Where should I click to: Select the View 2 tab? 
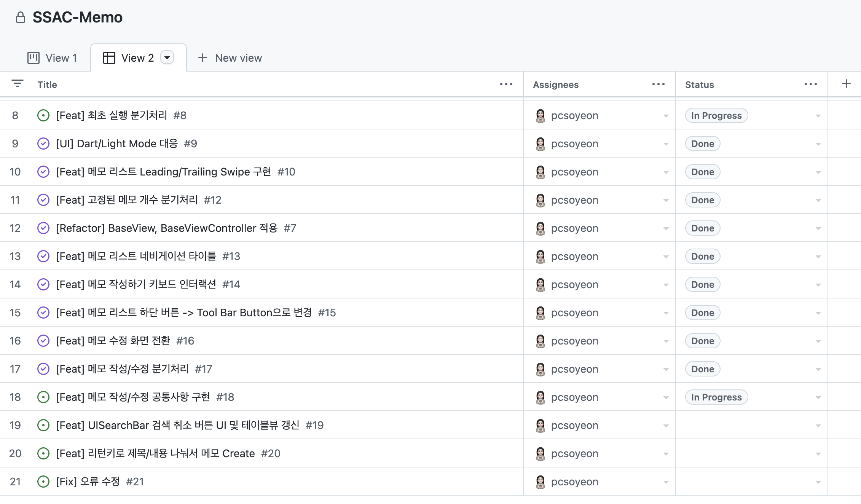(138, 58)
